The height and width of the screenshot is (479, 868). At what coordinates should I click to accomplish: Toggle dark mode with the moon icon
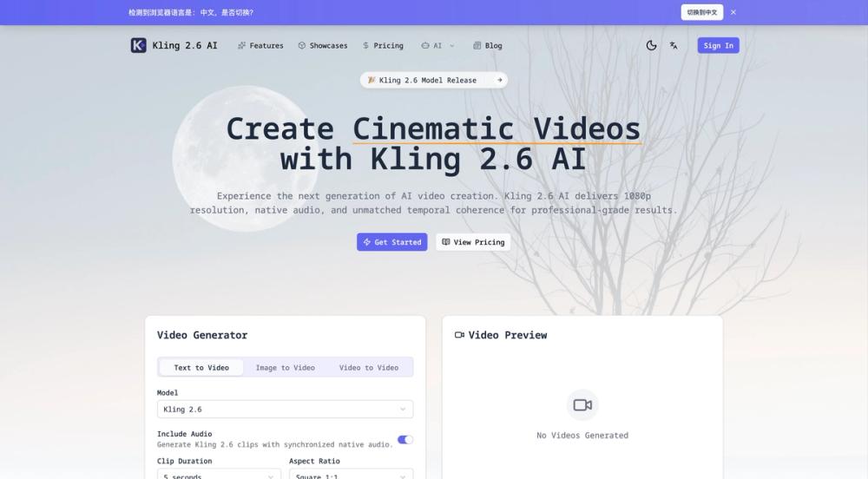coord(652,45)
